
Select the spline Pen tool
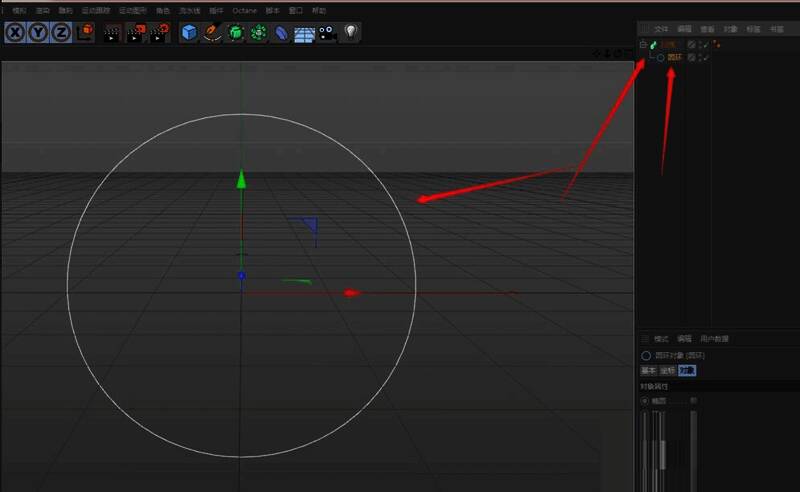tap(212, 33)
